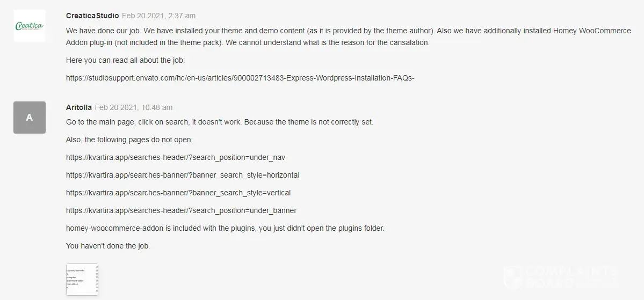Click the "Go to the main page" sentence

tap(219, 122)
